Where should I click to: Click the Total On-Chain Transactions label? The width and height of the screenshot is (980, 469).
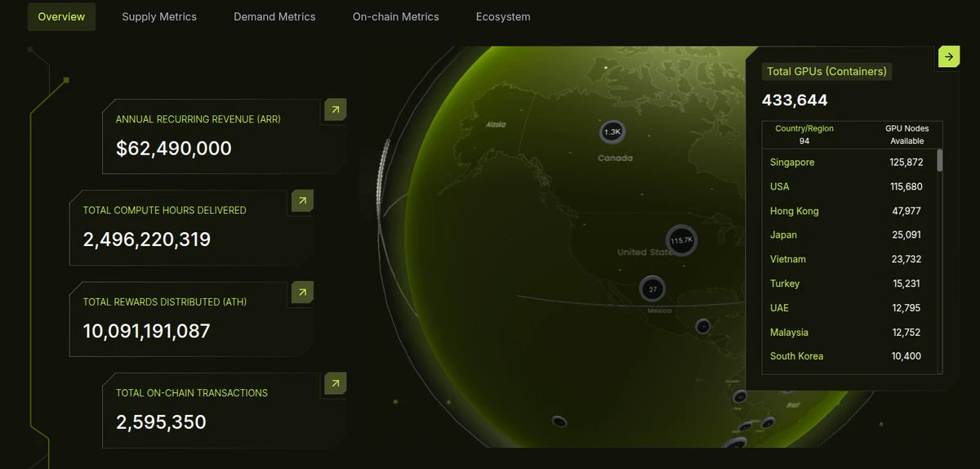(192, 393)
